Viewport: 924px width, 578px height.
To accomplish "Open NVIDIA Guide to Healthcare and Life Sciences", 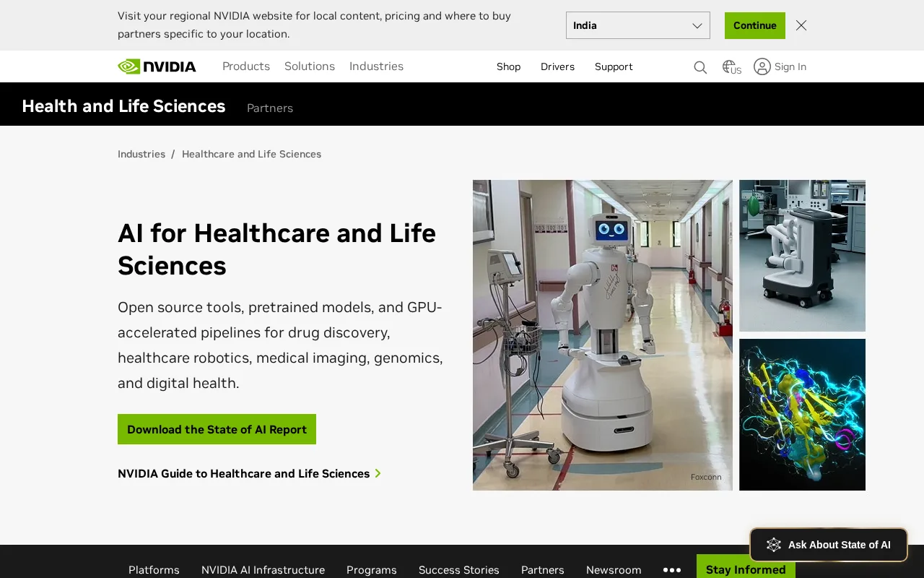I will (x=244, y=474).
